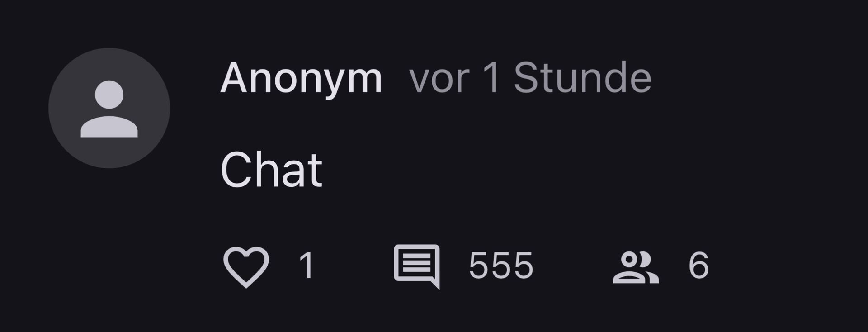Click the 'vor 1 Stunde' timestamp

pos(530,78)
